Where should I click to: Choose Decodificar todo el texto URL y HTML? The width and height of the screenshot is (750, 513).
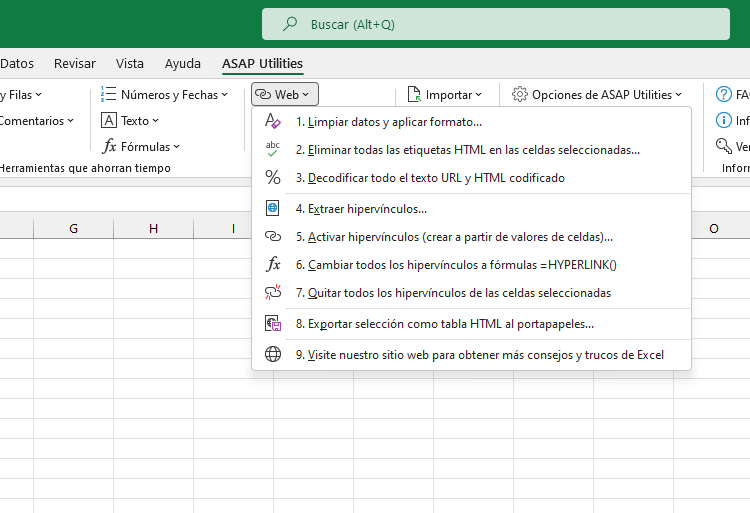click(x=471, y=177)
